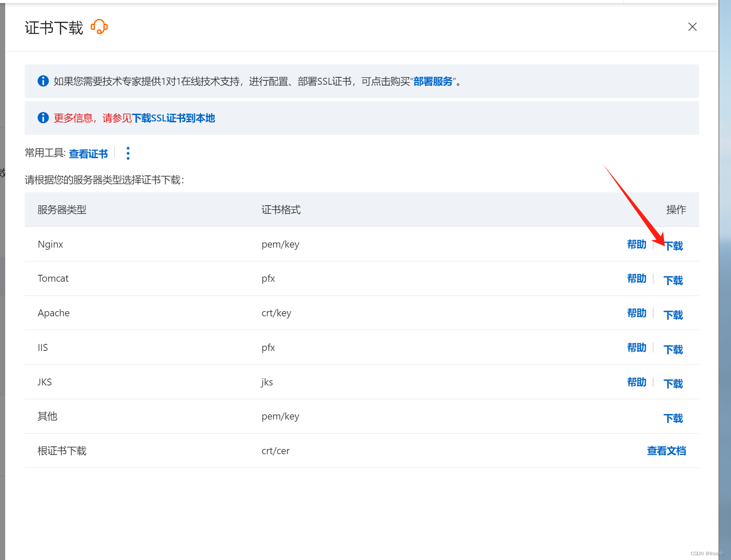The image size is (731, 560).
Task: Click the info icon beside 更多信息 notice
Action: pyautogui.click(x=43, y=118)
